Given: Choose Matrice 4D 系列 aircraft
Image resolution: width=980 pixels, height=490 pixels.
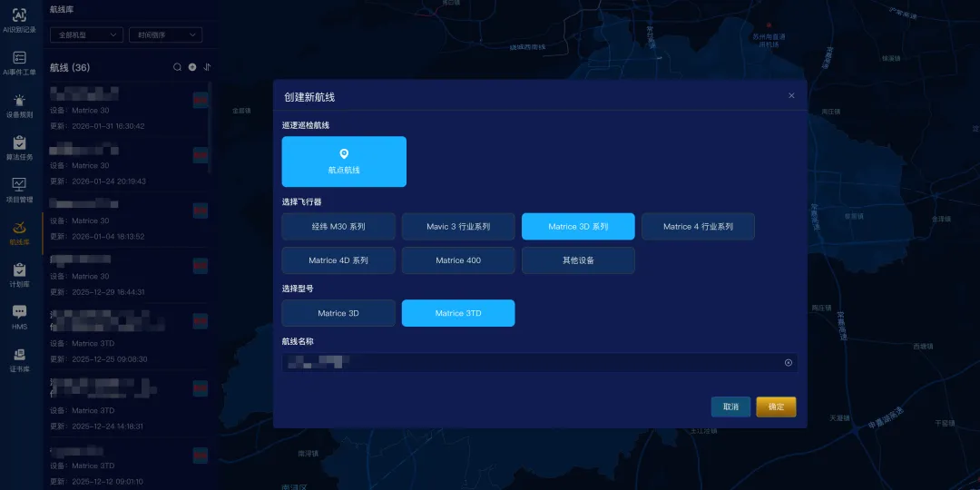Looking at the screenshot, I should (338, 260).
